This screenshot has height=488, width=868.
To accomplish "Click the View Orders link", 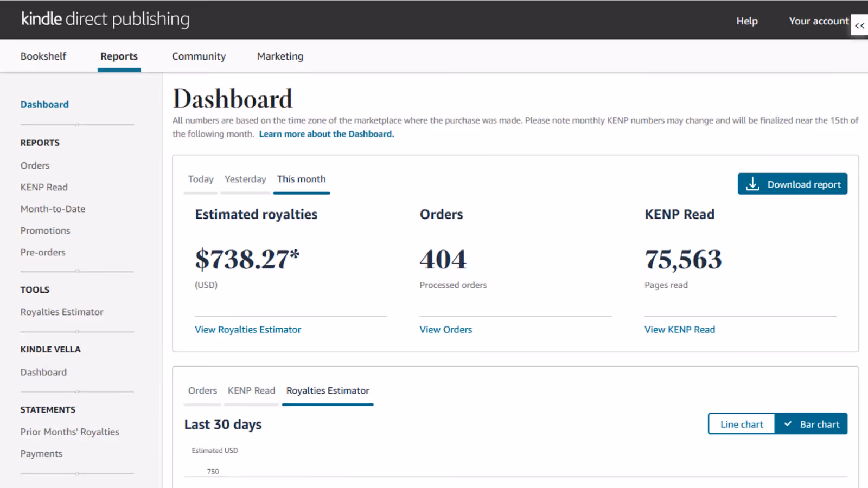I will coord(445,330).
